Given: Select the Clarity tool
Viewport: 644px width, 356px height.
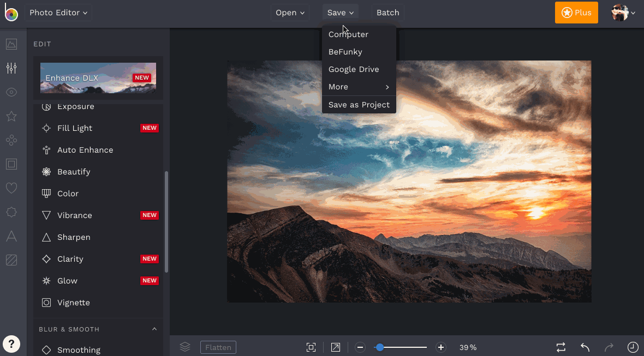Looking at the screenshot, I should 98,259.
